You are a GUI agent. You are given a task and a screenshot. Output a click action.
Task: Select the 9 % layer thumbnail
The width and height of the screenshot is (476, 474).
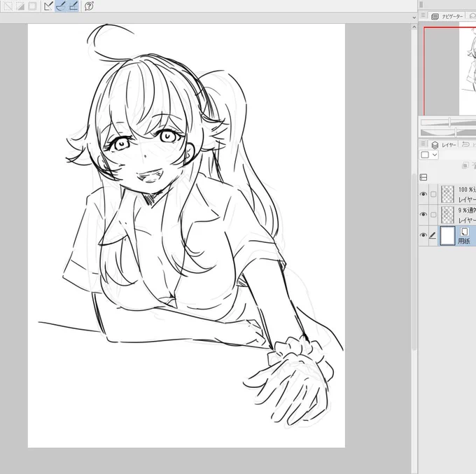click(447, 215)
